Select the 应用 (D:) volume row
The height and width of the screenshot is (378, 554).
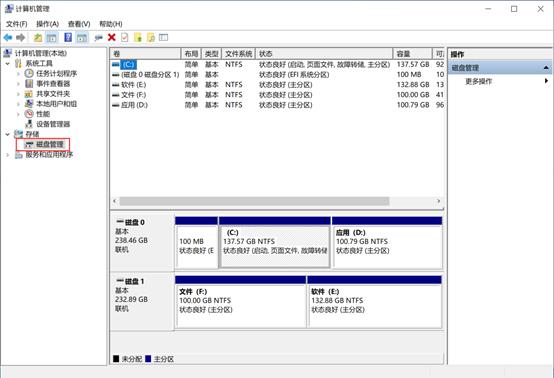pos(277,105)
